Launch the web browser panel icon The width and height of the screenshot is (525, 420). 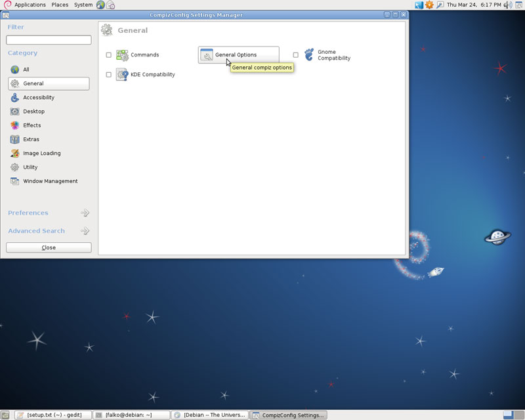pos(100,5)
